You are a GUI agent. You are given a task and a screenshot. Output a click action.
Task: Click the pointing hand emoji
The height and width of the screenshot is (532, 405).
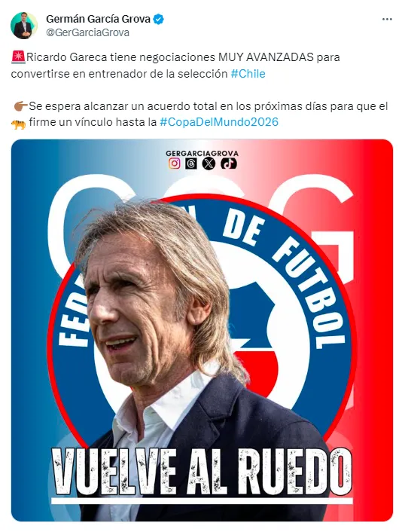point(20,106)
